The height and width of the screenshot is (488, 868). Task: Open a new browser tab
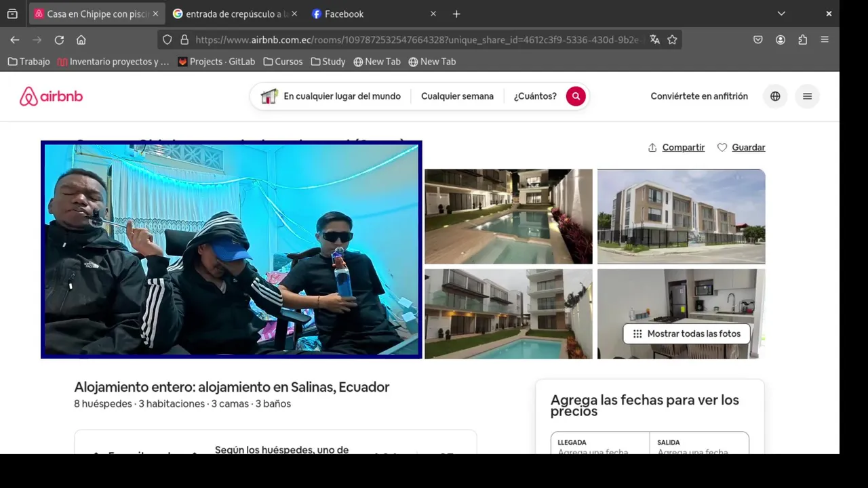point(456,14)
